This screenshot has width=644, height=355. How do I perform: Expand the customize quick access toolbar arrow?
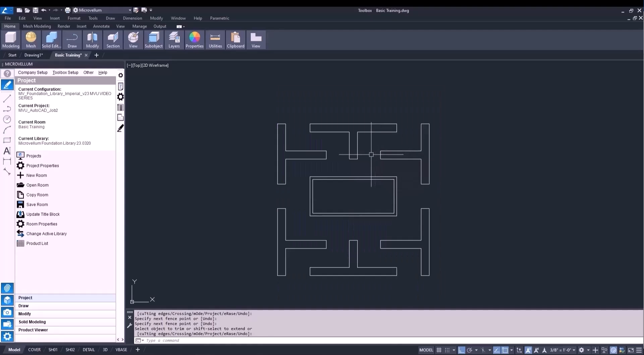(x=151, y=10)
